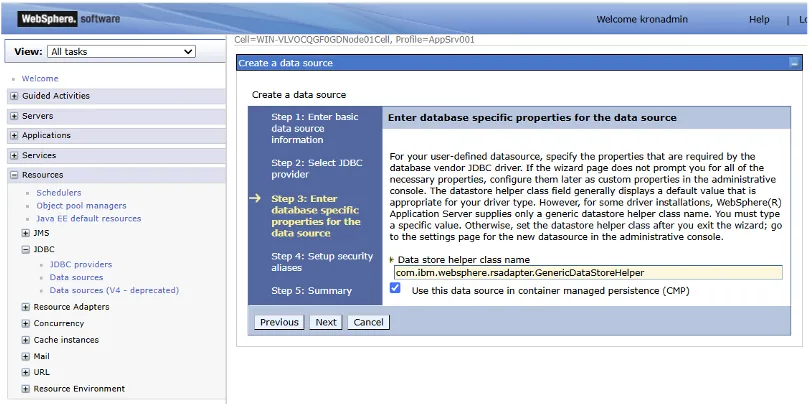Expand the Cache instances node

coord(25,340)
